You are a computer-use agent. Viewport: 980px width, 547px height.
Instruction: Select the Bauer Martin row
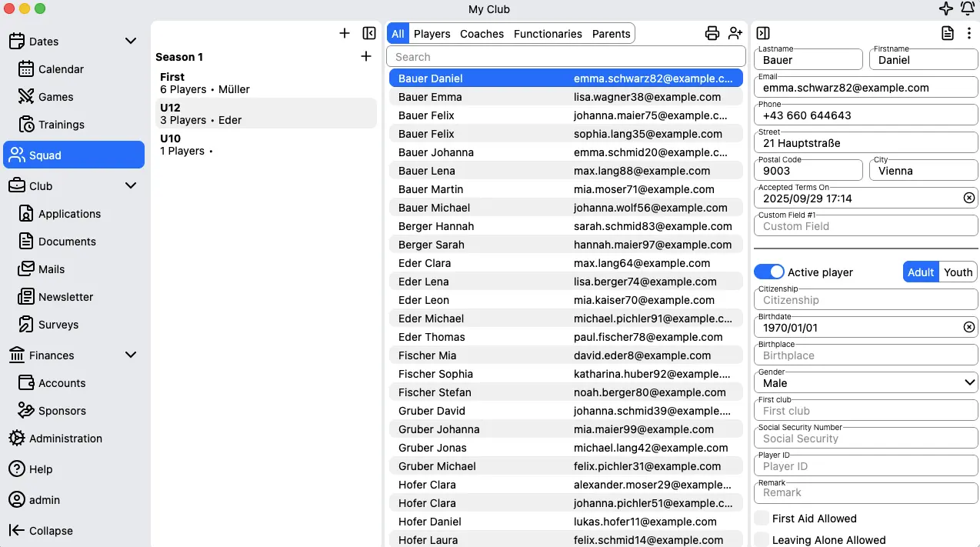(566, 189)
